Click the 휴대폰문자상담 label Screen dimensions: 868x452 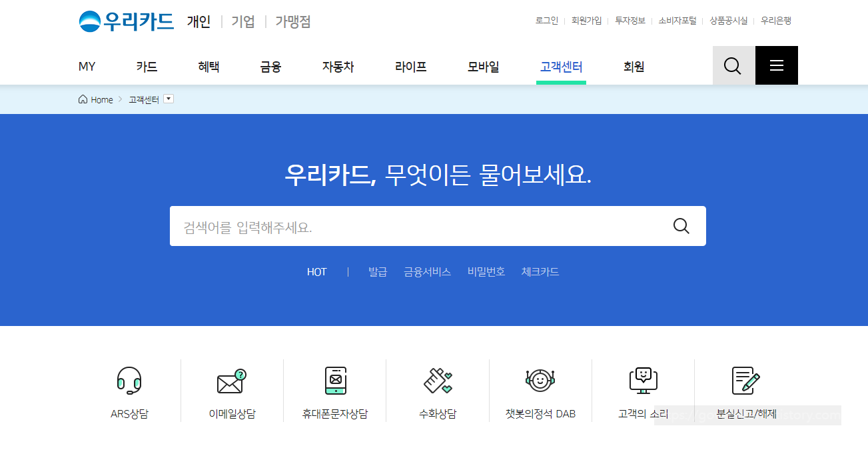pyautogui.click(x=335, y=414)
